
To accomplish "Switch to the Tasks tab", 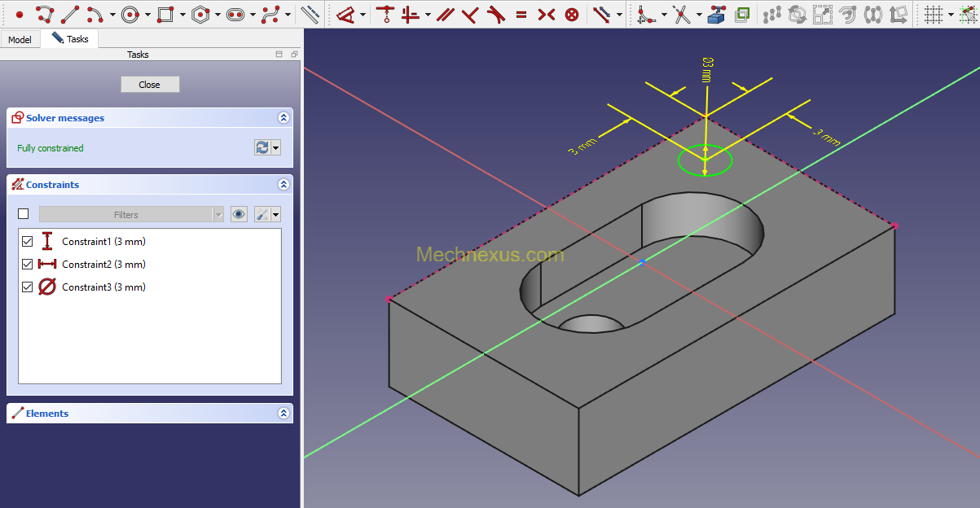I will tap(70, 38).
